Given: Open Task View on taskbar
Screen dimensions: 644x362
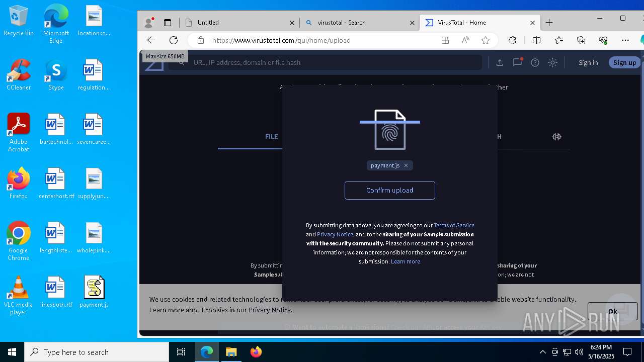Looking at the screenshot, I should (181, 352).
